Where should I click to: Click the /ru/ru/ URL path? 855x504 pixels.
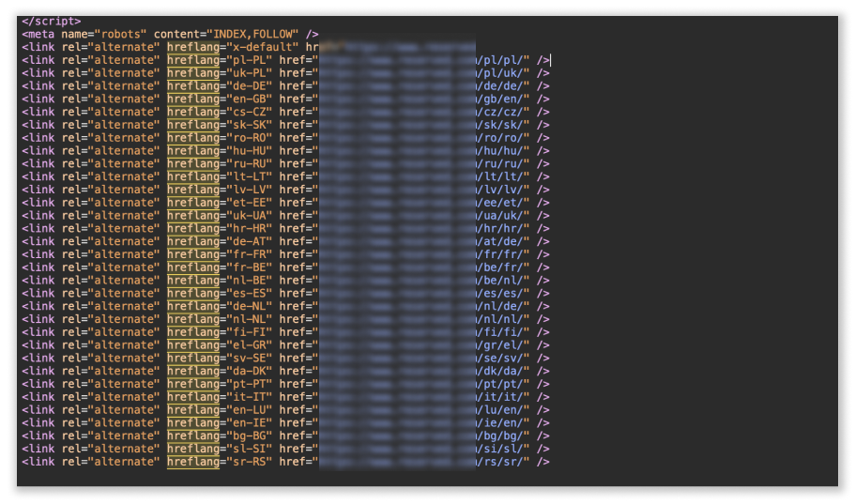point(500,163)
